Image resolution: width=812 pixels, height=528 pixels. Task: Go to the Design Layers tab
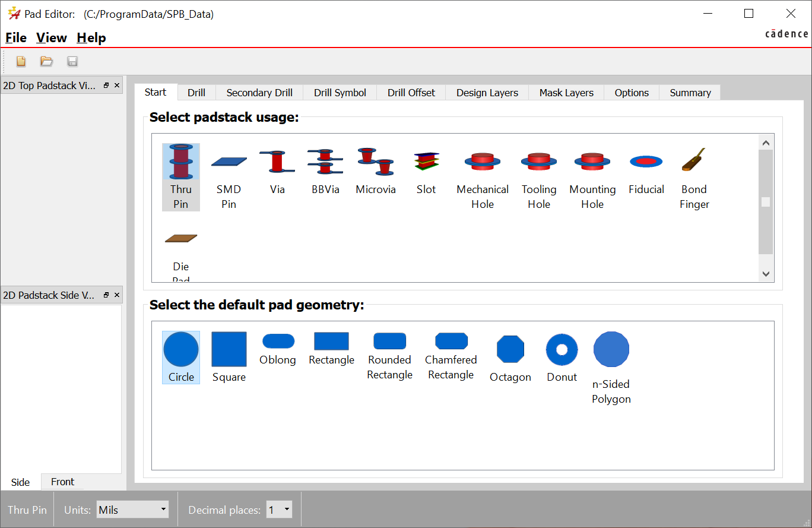(487, 93)
